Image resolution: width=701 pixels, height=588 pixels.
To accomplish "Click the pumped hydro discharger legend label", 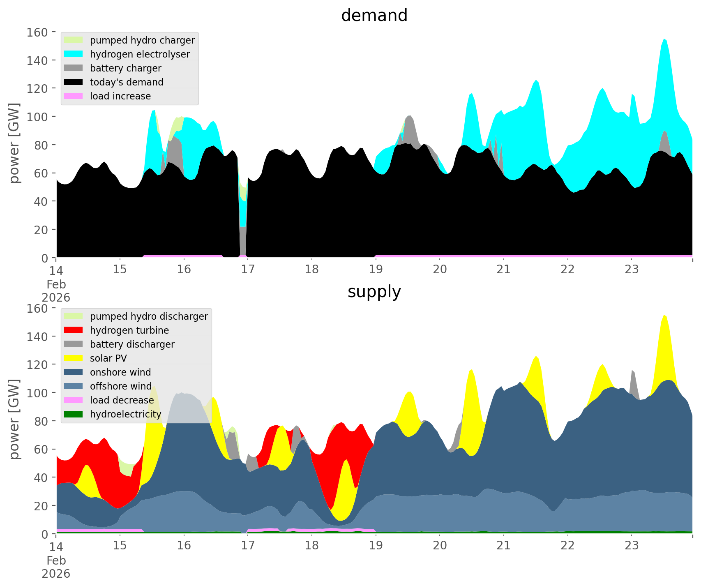I will coord(149,316).
